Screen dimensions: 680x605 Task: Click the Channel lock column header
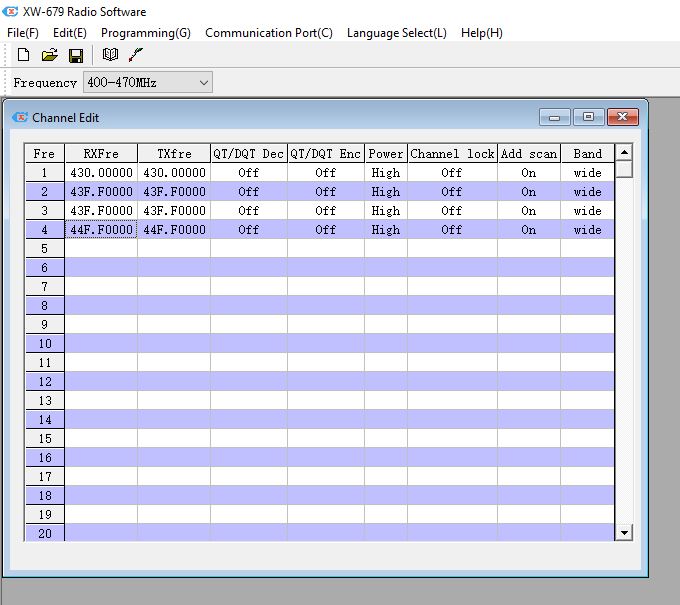pyautogui.click(x=452, y=154)
